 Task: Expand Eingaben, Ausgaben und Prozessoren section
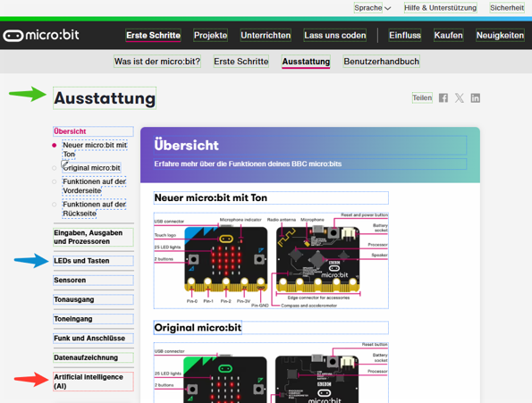(93, 237)
